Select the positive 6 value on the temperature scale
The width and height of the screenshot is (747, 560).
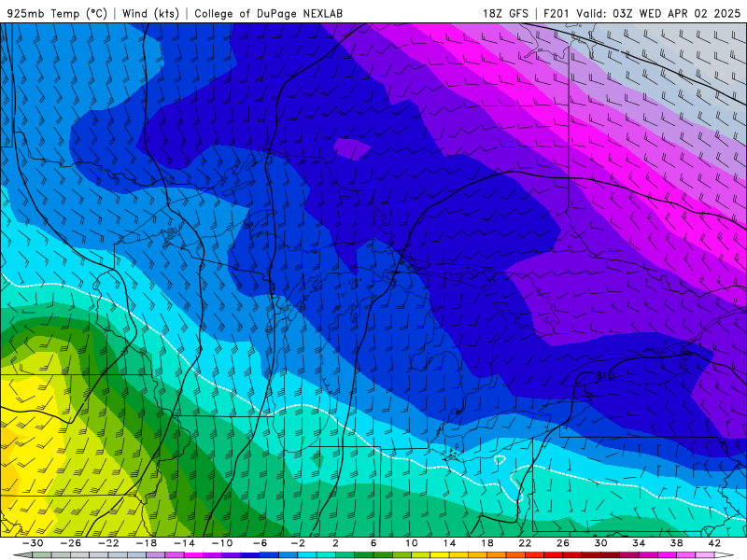[x=373, y=543]
